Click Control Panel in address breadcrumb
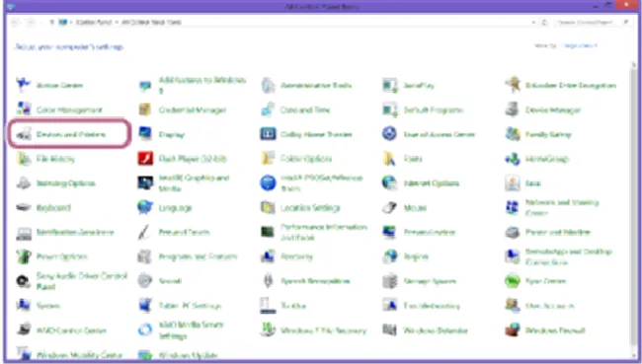This screenshot has width=642, height=364. click(x=94, y=22)
